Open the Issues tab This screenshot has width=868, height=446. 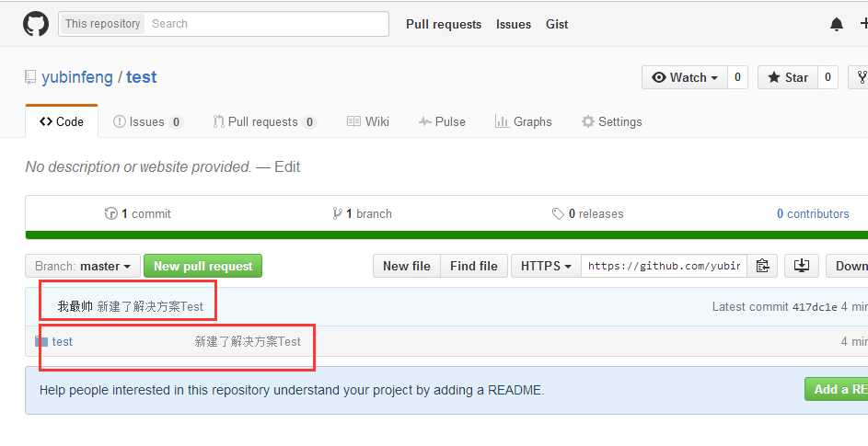click(x=147, y=121)
